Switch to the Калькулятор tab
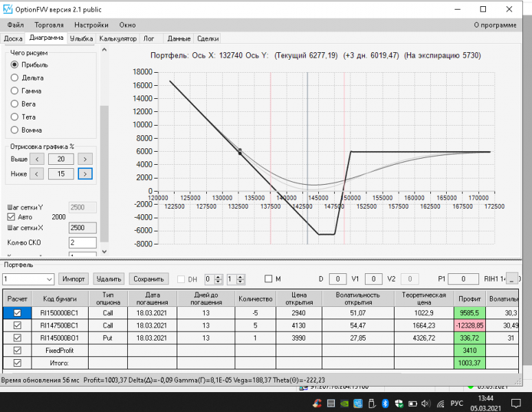 click(x=118, y=38)
